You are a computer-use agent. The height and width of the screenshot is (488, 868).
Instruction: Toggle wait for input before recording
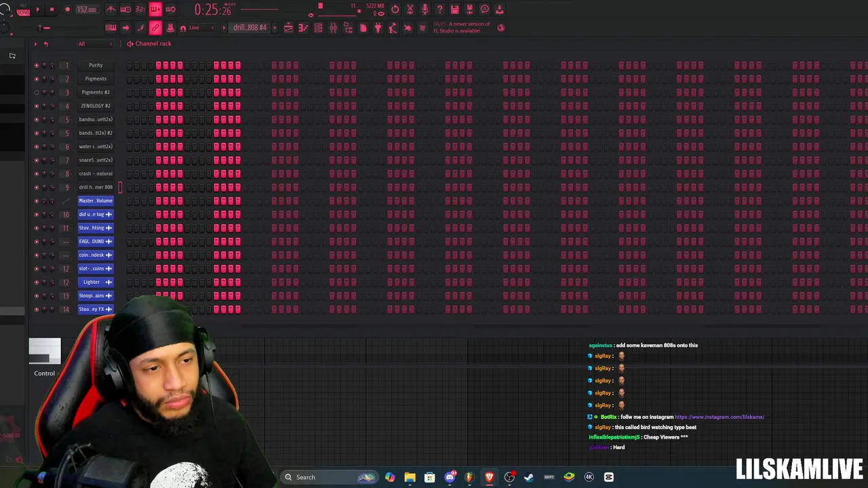coord(125,9)
